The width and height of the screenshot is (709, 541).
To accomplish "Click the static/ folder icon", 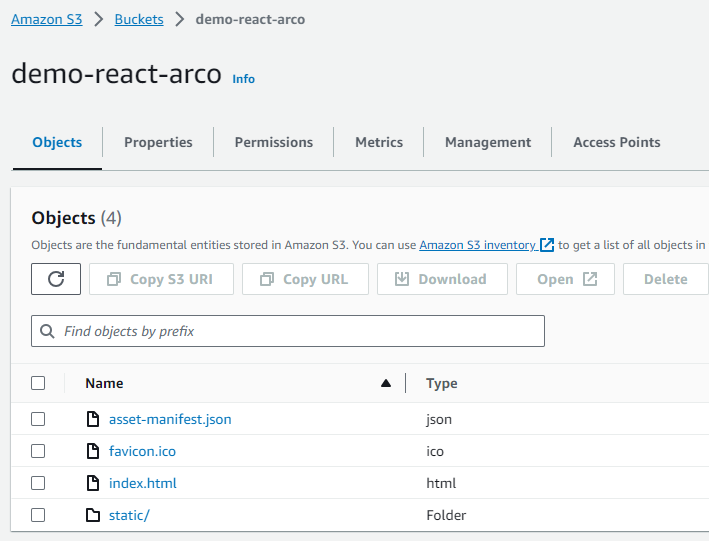I will point(93,515).
